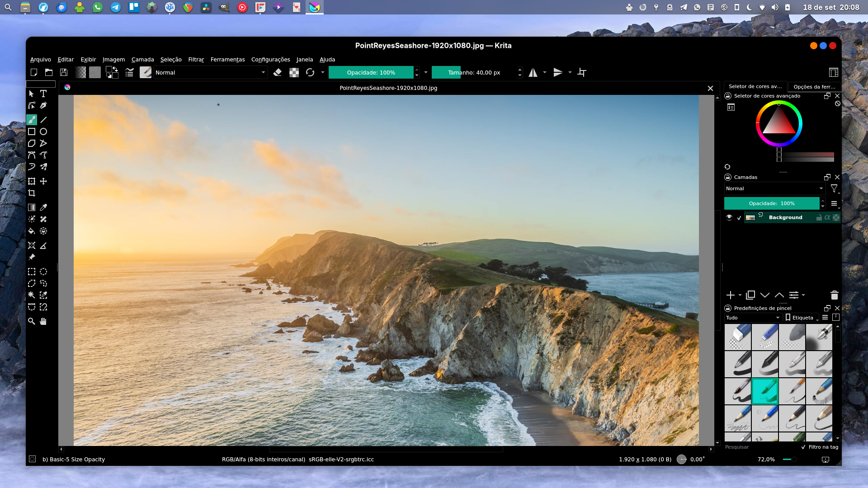Enable Filtro na tag checkbox
The image size is (868, 488).
(x=803, y=447)
